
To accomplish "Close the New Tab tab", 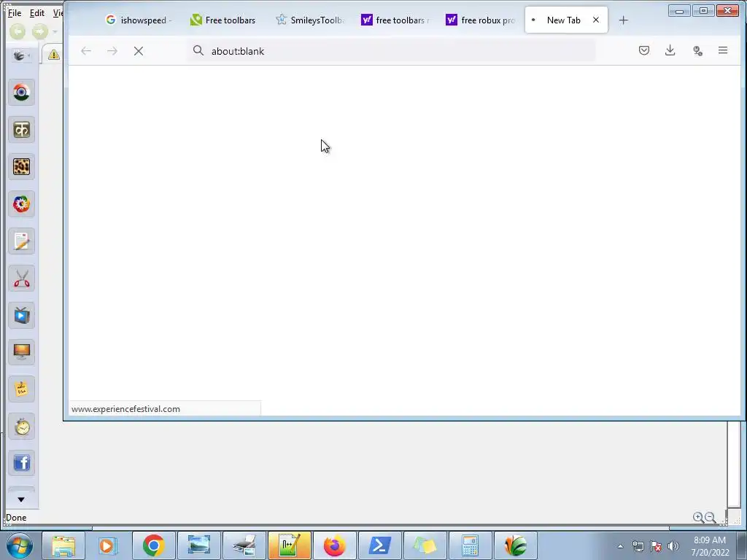I will pos(595,20).
